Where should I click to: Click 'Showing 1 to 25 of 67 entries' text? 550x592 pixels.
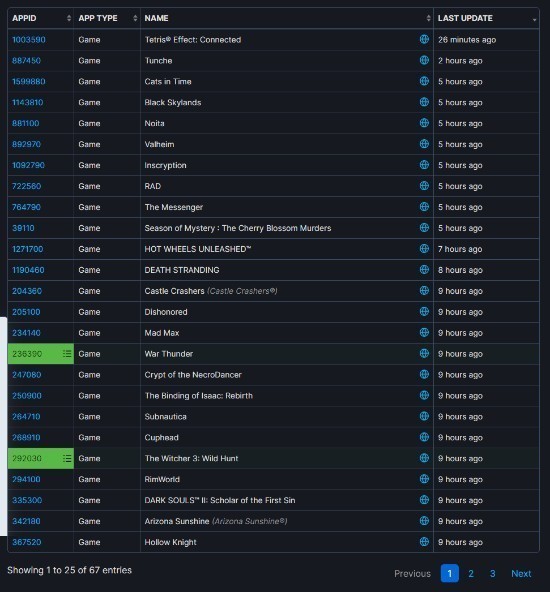tap(69, 570)
